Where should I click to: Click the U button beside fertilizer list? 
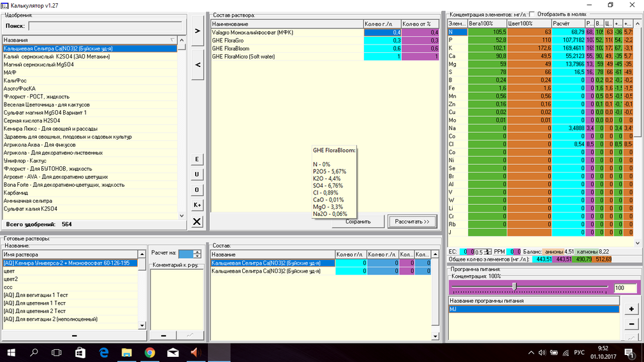point(196,174)
